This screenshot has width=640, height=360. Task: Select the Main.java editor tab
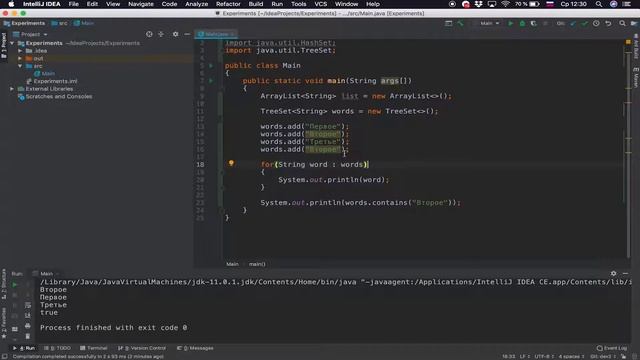point(216,34)
